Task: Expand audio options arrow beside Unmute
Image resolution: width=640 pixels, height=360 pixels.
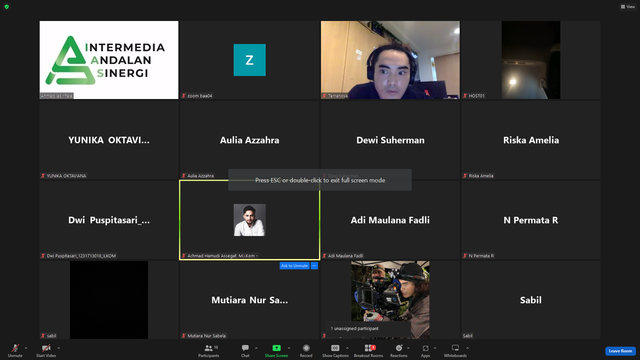Action: (26, 348)
